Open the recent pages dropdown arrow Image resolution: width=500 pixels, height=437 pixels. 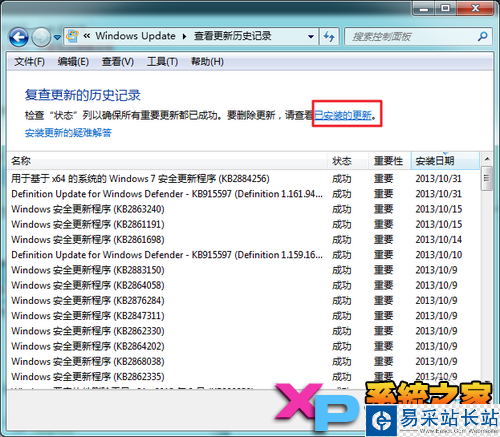[57, 37]
